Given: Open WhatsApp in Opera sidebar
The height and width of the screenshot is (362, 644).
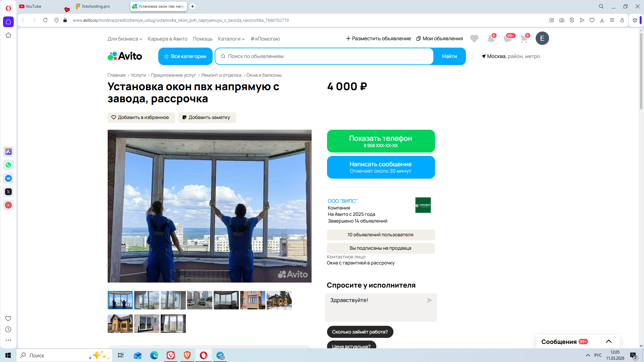Looking at the screenshot, I should [x=8, y=165].
